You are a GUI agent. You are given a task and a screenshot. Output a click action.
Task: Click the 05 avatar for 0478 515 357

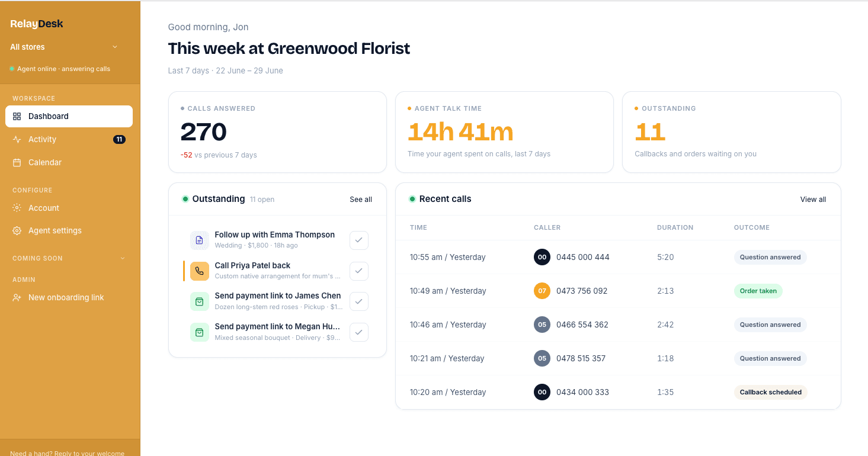coord(542,358)
